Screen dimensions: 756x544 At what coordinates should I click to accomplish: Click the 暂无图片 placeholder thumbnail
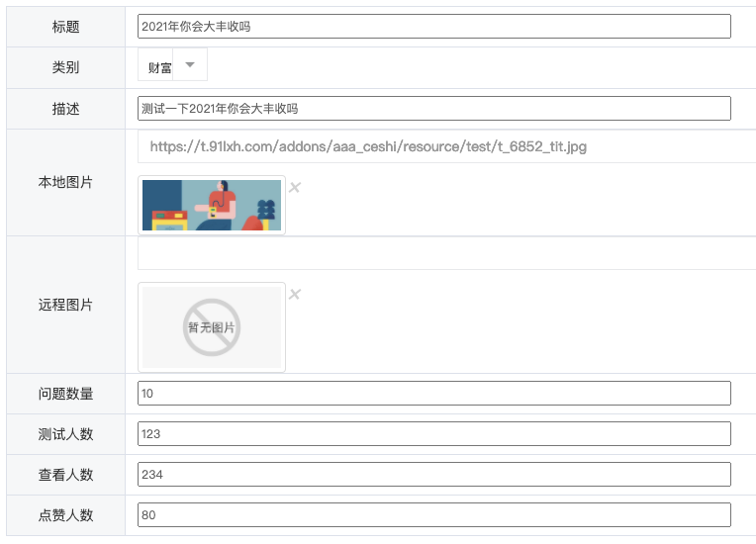(212, 327)
